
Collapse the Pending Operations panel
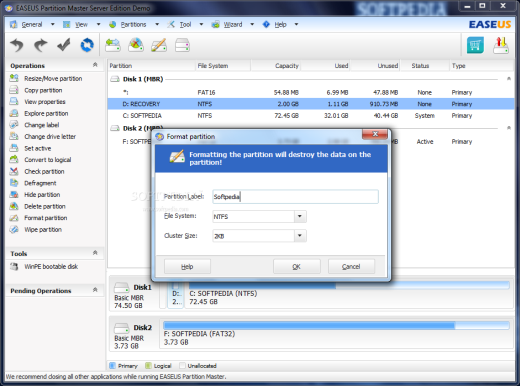[95, 290]
